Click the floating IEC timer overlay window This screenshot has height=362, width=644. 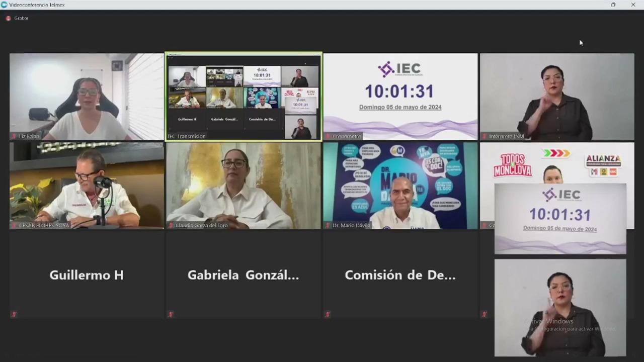pos(560,218)
